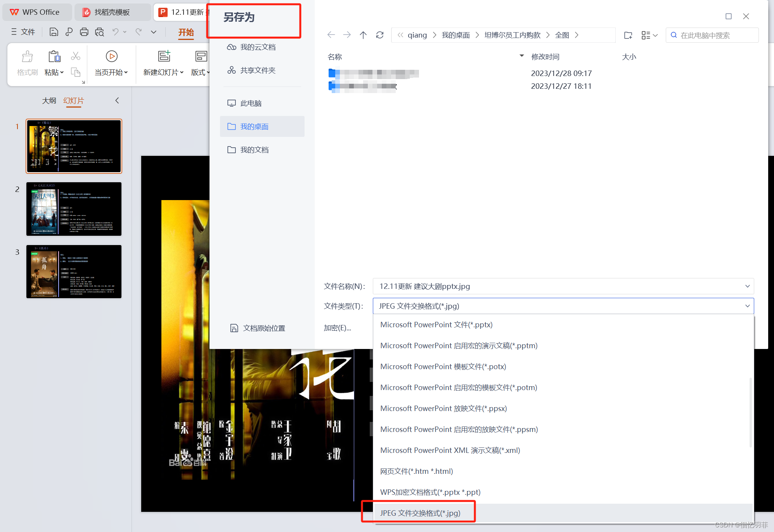Switch to 大纲 outline view

tap(49, 100)
